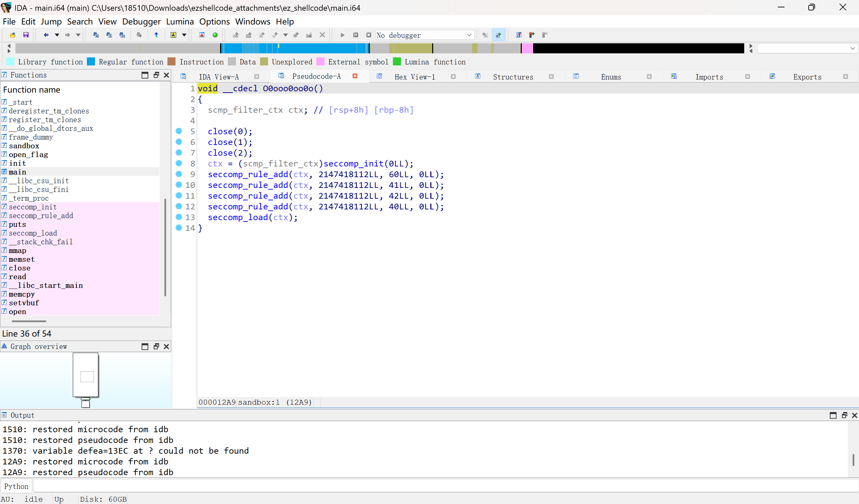Click the Lumina function green swatch
Screen dimensions: 859x504
click(397, 61)
